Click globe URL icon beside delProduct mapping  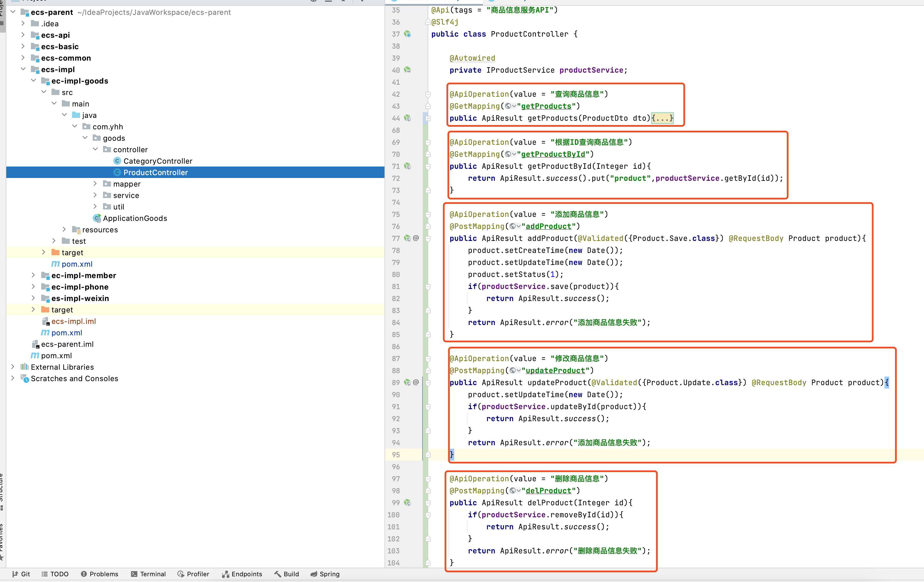[x=513, y=491]
